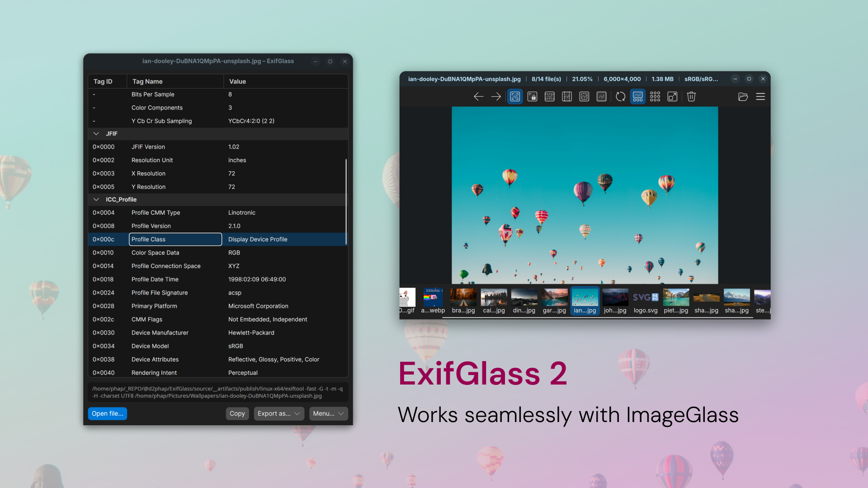The width and height of the screenshot is (868, 488).
Task: Click the Copy button
Action: pos(237,413)
